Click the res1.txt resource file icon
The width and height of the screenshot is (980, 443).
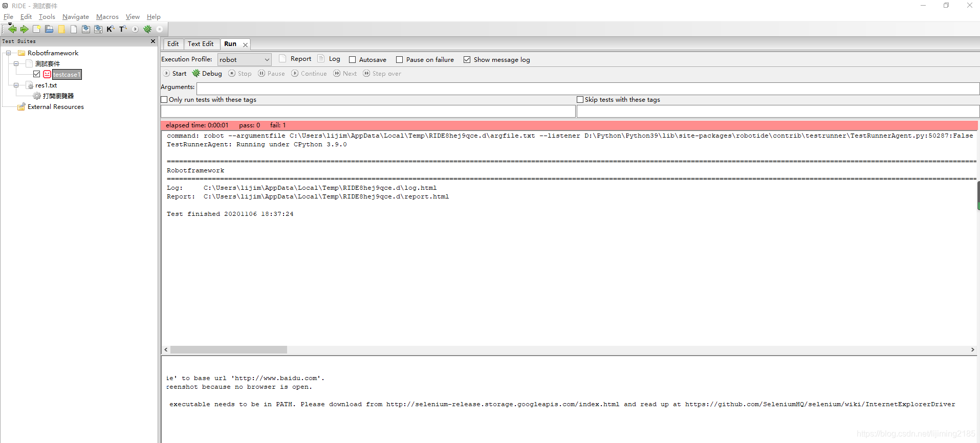[30, 85]
